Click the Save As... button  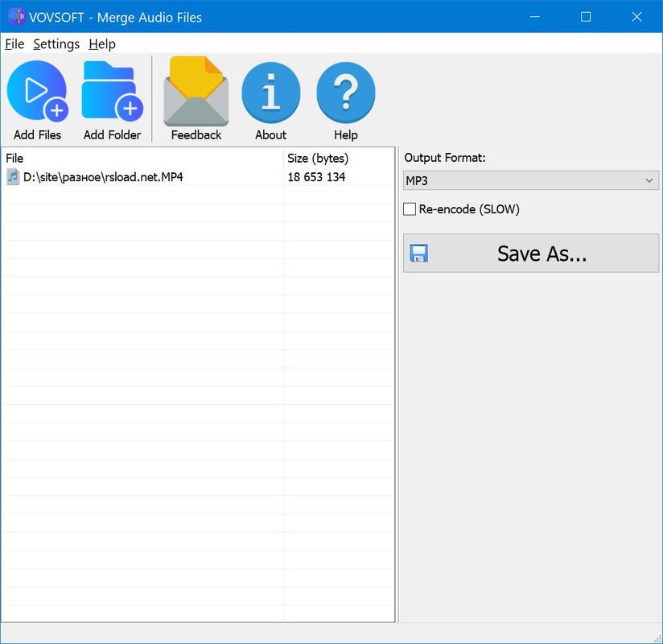point(531,254)
